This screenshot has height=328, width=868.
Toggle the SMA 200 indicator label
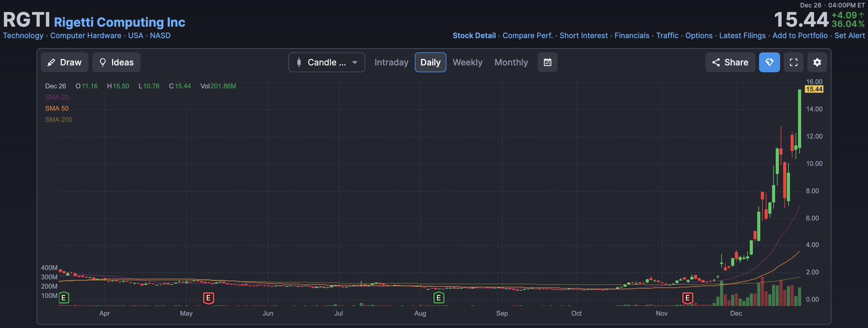59,119
